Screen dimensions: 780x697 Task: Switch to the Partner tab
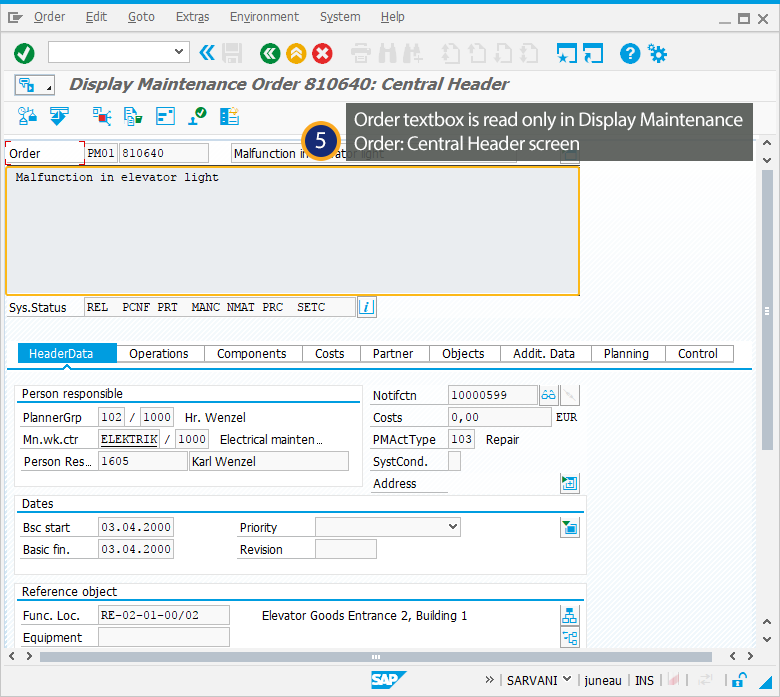point(393,354)
